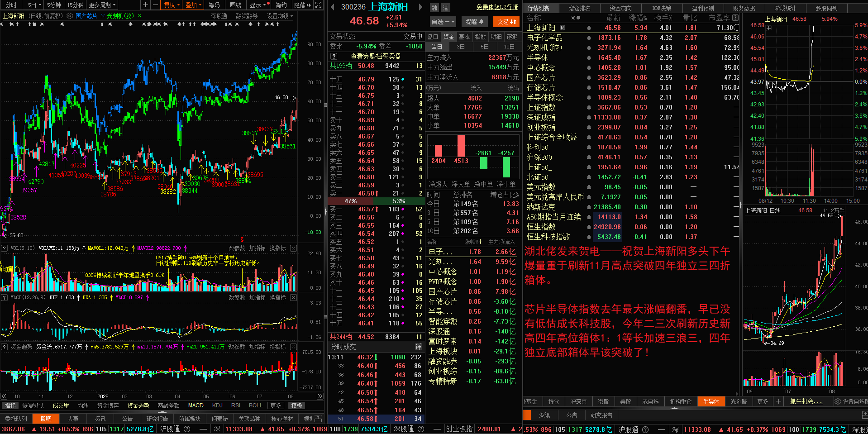Remove the 国产芯片 overlay via its X
The height and width of the screenshot is (434, 868).
tap(103, 16)
